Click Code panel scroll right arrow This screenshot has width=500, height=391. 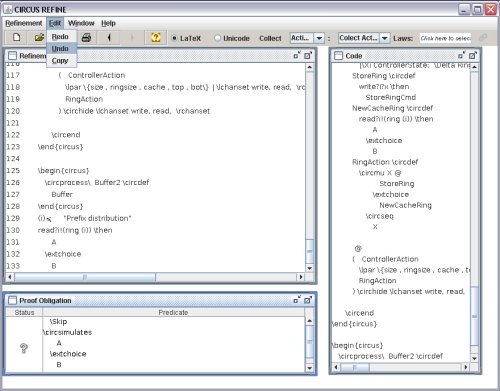click(x=466, y=367)
